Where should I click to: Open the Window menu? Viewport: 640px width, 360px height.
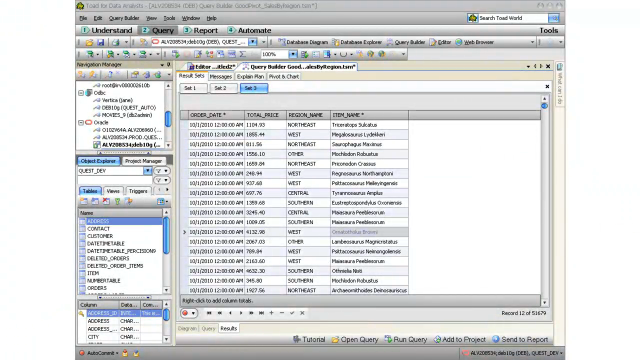pyautogui.click(x=191, y=18)
